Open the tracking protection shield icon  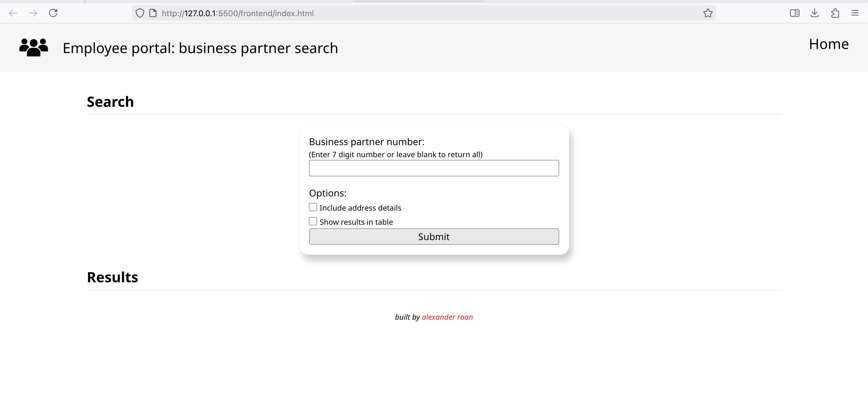tap(140, 13)
